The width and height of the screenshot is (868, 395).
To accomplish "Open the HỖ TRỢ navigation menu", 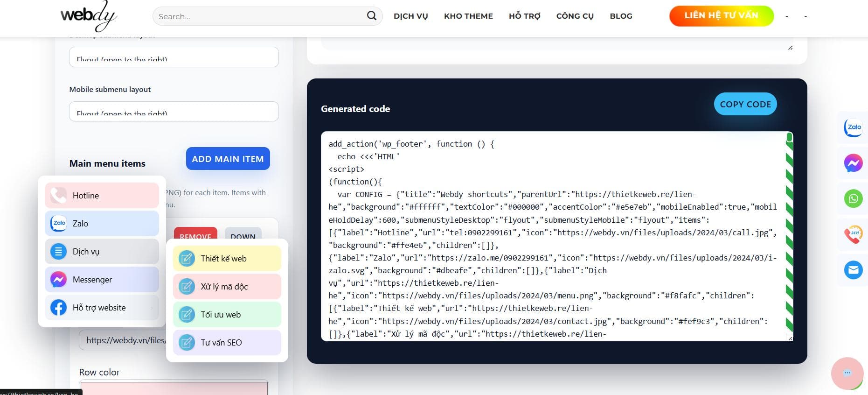I will pyautogui.click(x=525, y=16).
